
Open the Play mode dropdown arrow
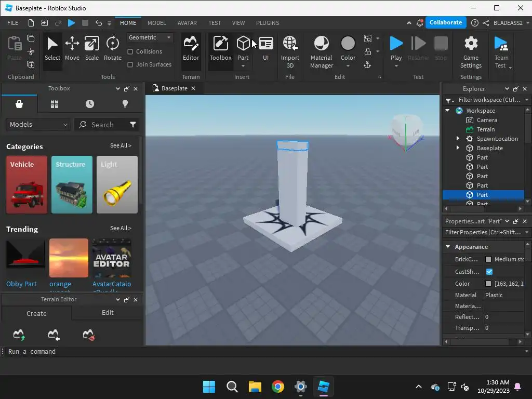tap(396, 66)
